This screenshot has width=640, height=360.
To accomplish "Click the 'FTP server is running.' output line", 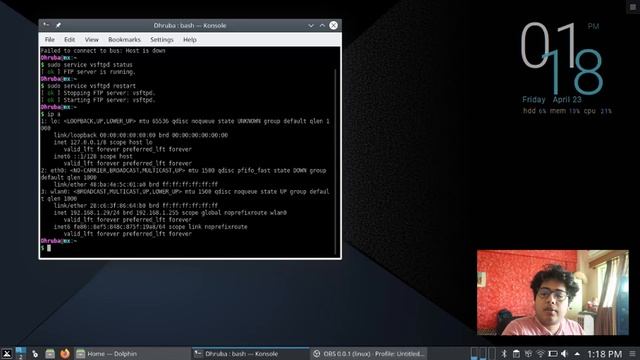I will (88, 72).
